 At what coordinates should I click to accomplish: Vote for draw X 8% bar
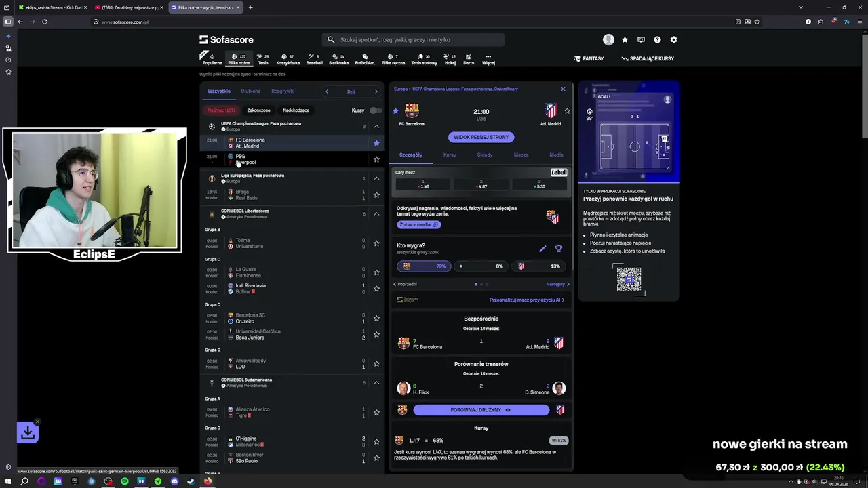481,266
